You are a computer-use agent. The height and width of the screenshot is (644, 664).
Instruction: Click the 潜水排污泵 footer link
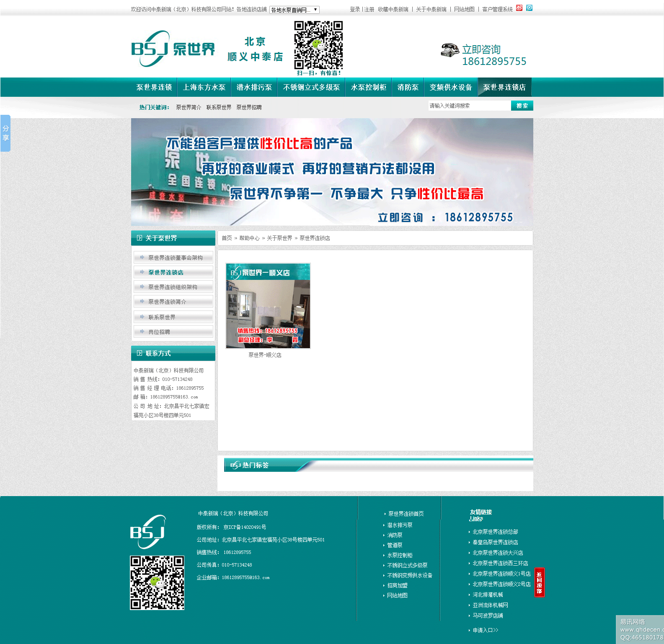[400, 525]
